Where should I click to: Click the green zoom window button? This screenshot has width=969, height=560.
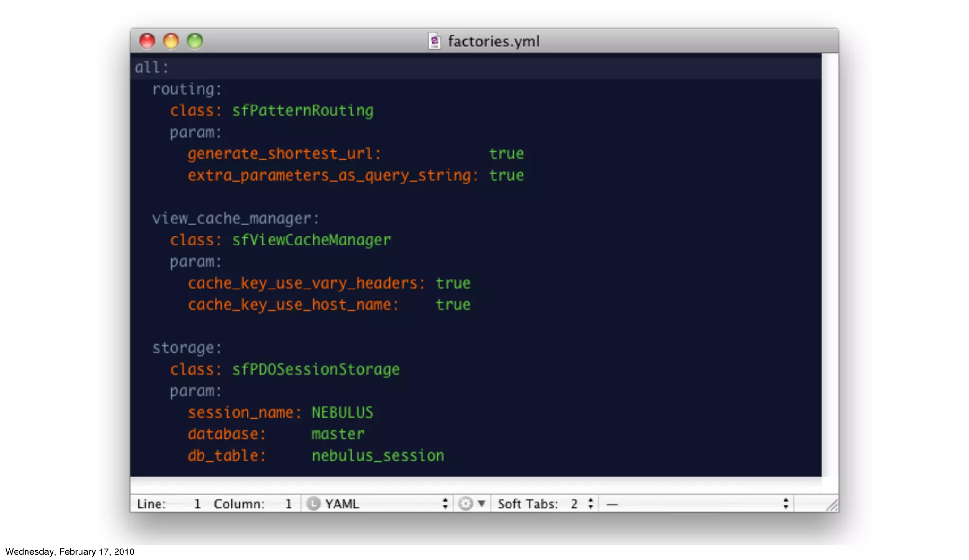tap(195, 41)
